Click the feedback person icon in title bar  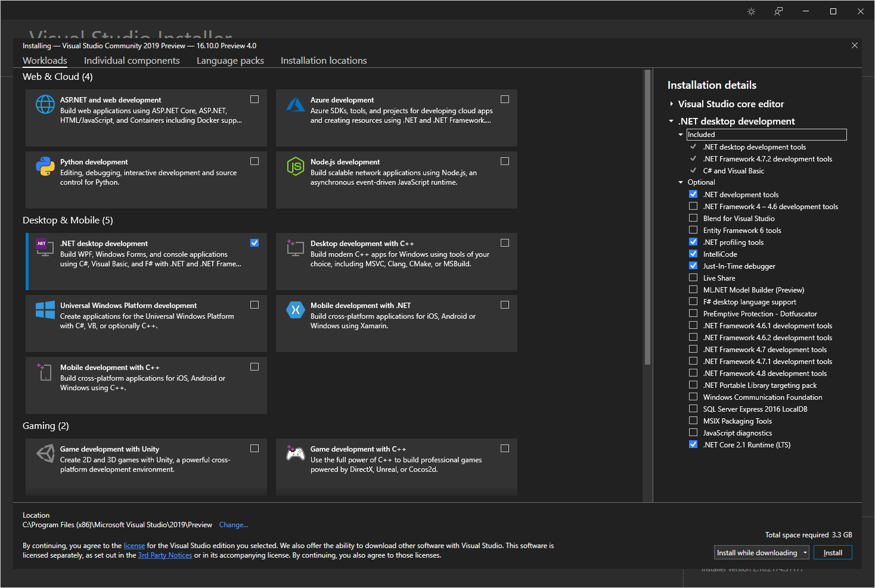point(778,11)
